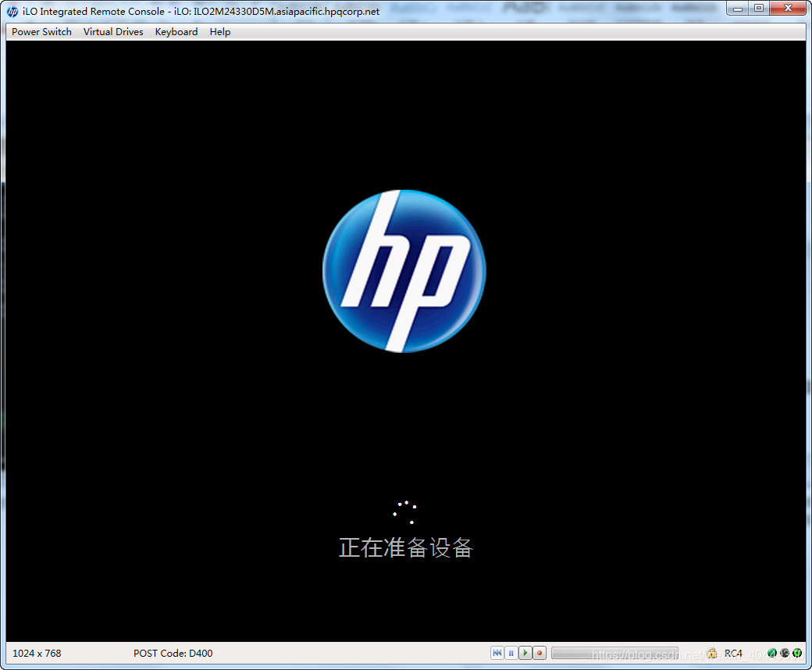Click the RC4 encryption label
The width and height of the screenshot is (812, 670).
point(733,654)
